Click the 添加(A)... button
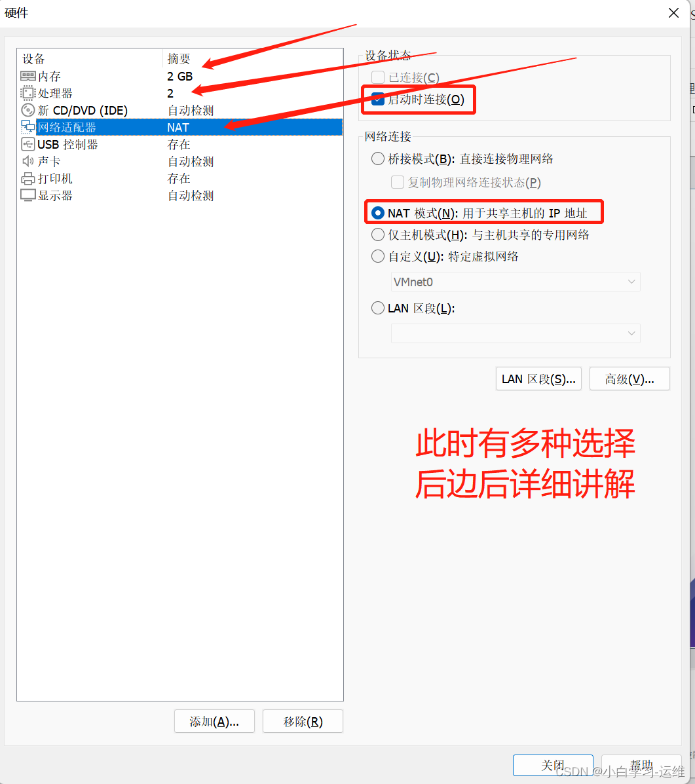The image size is (695, 784). 214,722
